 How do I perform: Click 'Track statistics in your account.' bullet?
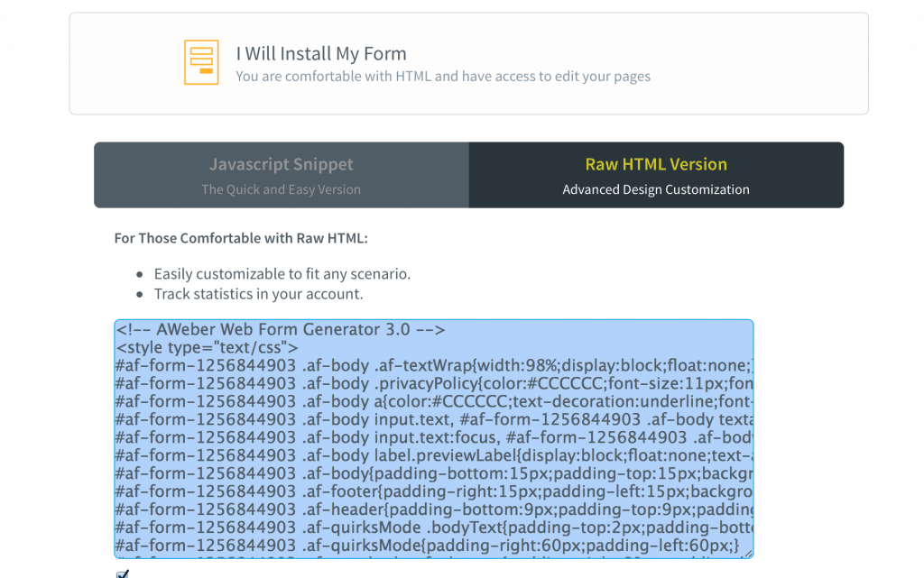tap(259, 294)
